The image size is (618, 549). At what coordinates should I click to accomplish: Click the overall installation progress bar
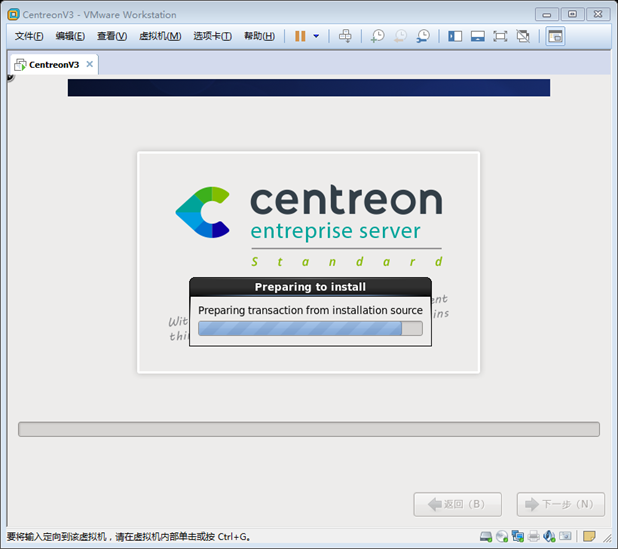pyautogui.click(x=309, y=429)
